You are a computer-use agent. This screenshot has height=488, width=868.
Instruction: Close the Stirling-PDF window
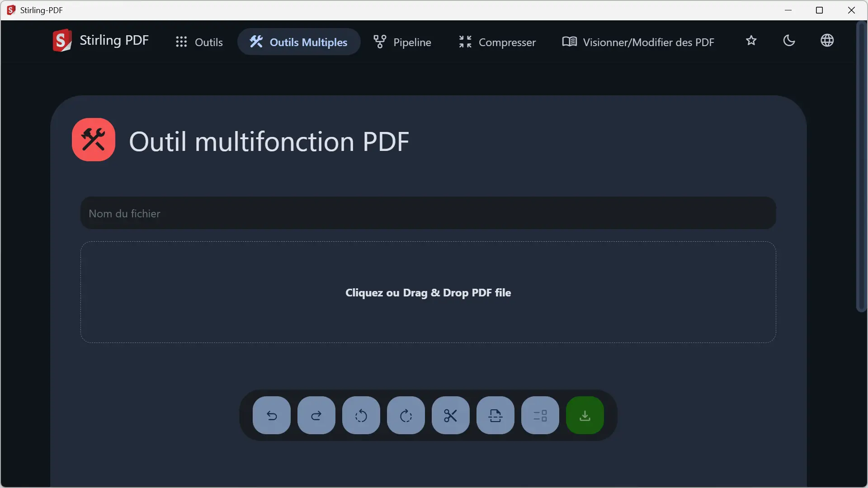(x=851, y=10)
